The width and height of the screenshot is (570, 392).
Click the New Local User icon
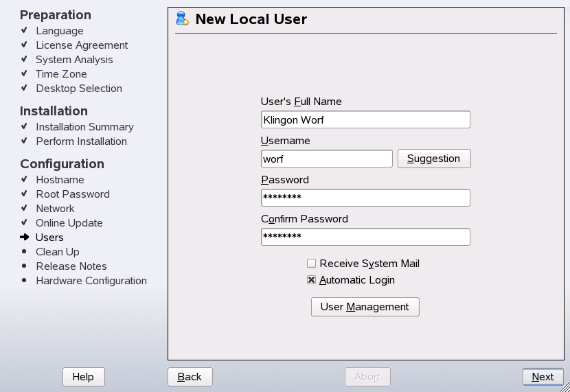pyautogui.click(x=182, y=19)
